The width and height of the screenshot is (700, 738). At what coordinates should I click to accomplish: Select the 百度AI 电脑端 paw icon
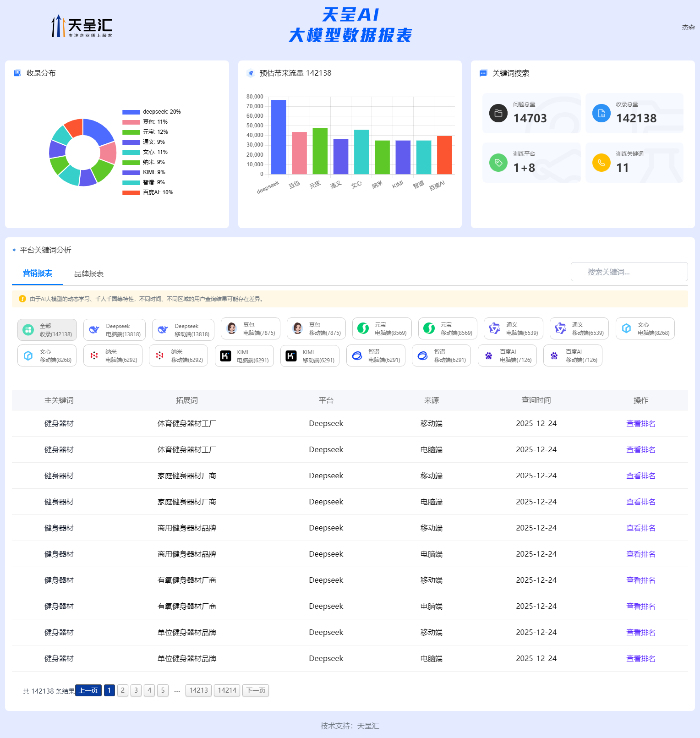[x=489, y=356]
